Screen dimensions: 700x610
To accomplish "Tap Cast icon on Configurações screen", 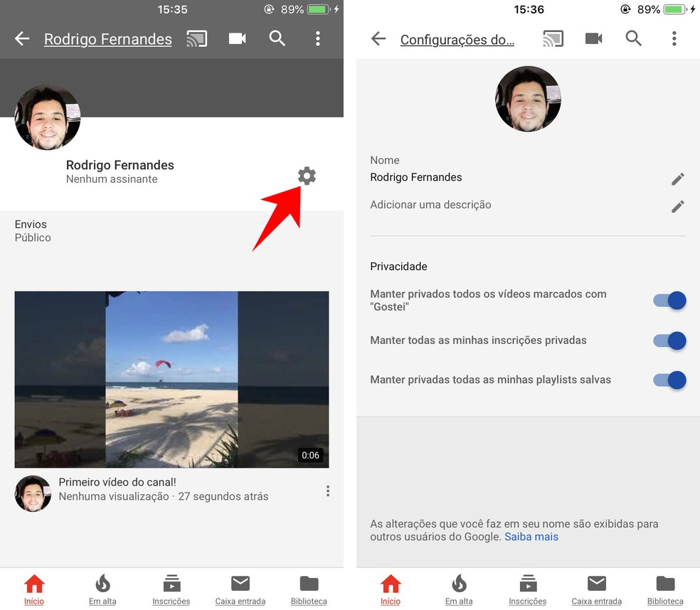I will coord(553,39).
